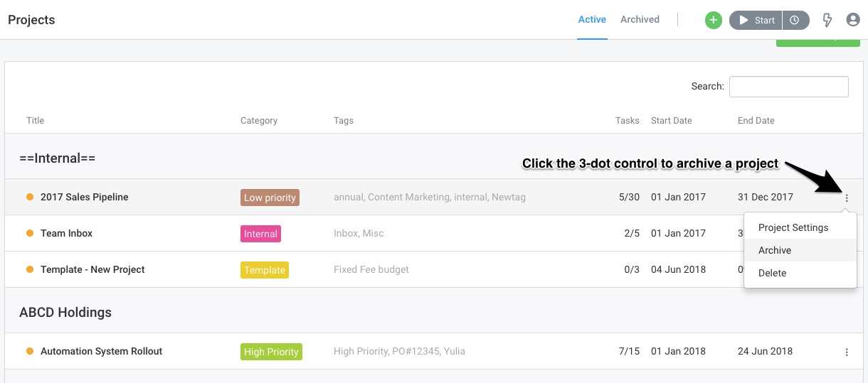Image resolution: width=868 pixels, height=383 pixels.
Task: Click the 2/5 tasks count
Action: [x=632, y=233]
